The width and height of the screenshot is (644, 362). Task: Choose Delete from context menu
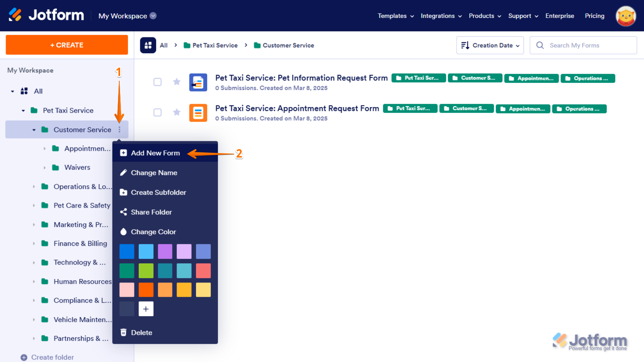click(x=165, y=333)
